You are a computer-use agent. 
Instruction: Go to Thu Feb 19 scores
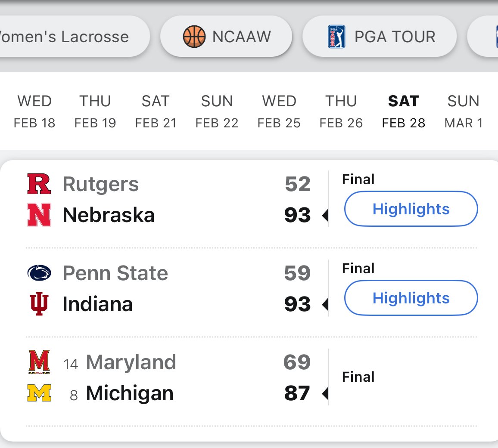[95, 112]
